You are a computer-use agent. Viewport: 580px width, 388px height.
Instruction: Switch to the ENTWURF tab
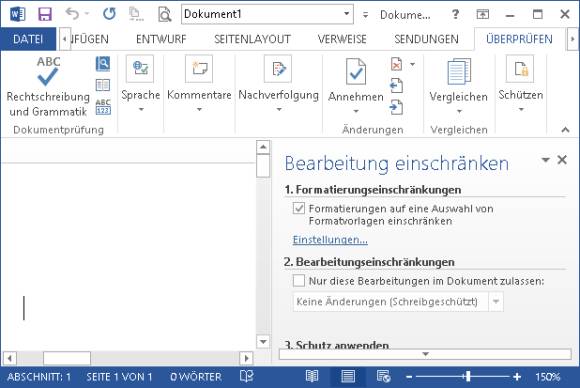161,39
